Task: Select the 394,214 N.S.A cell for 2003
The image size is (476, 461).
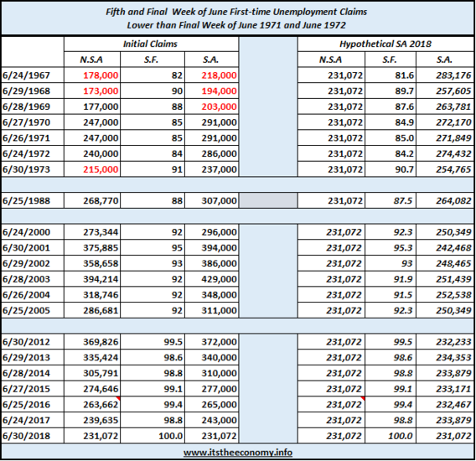Action: coord(92,279)
